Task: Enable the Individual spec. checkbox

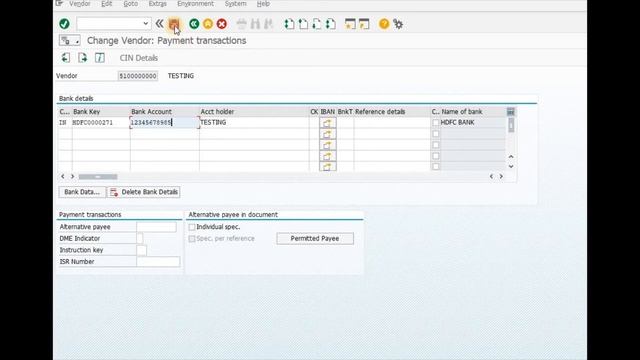Action: (x=192, y=227)
